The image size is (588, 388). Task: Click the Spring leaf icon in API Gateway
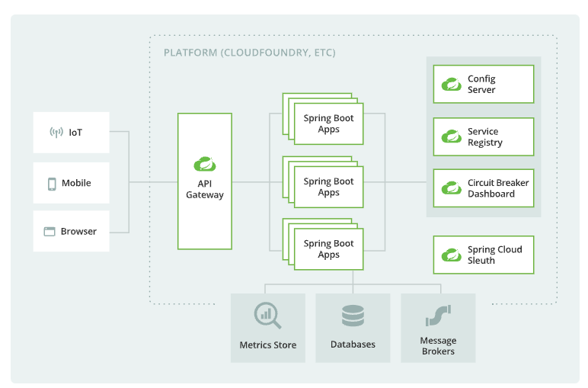205,164
